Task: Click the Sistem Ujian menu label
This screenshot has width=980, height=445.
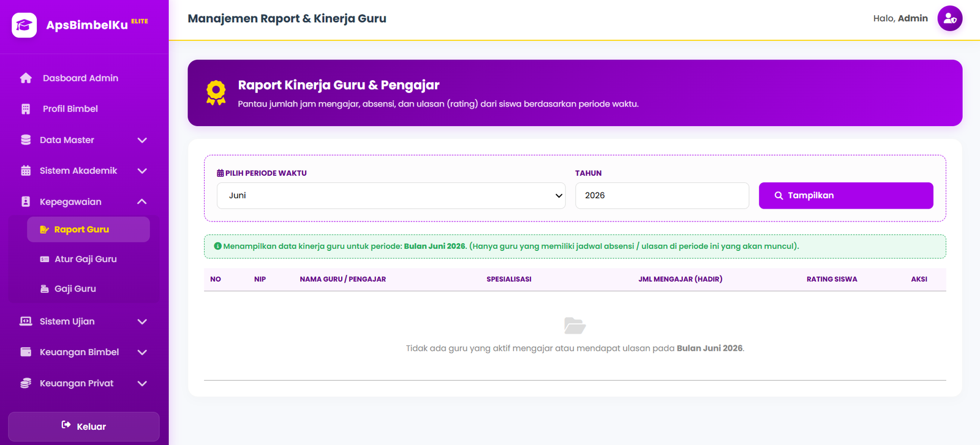Action: coord(67,321)
